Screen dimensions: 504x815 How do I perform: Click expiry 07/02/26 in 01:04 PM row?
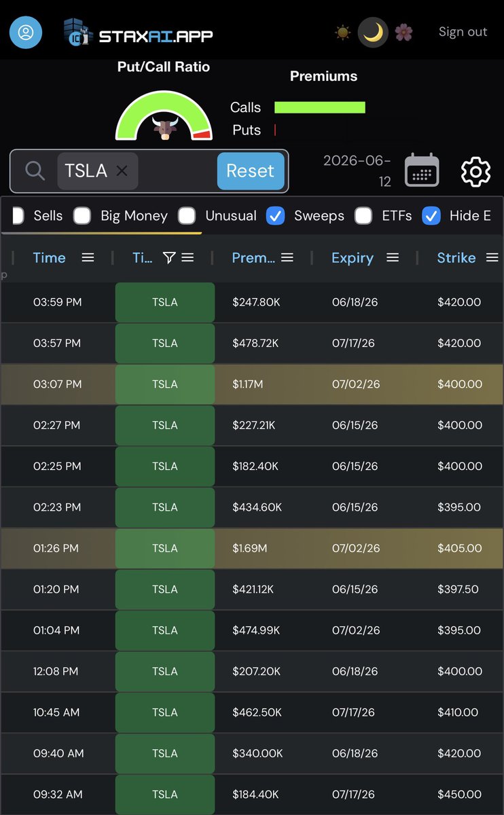(356, 630)
